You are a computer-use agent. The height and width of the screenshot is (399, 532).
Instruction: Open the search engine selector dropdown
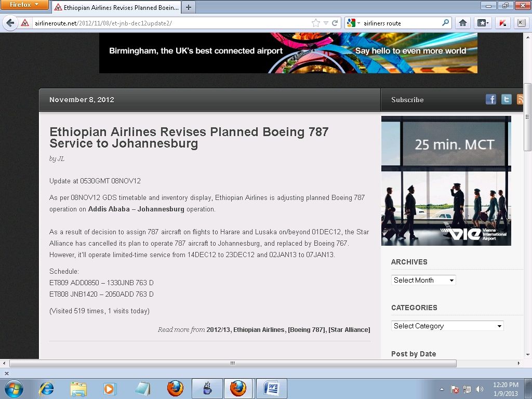353,23
